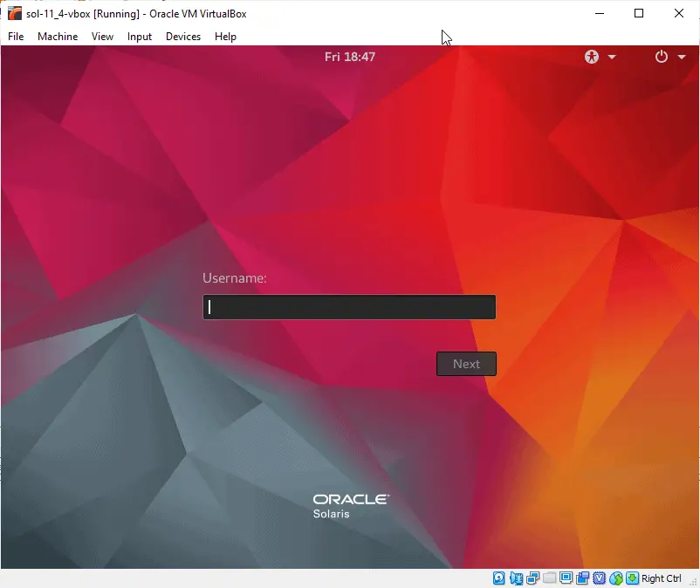Click the display settings status icon
This screenshot has height=588, width=700.
pos(566,578)
